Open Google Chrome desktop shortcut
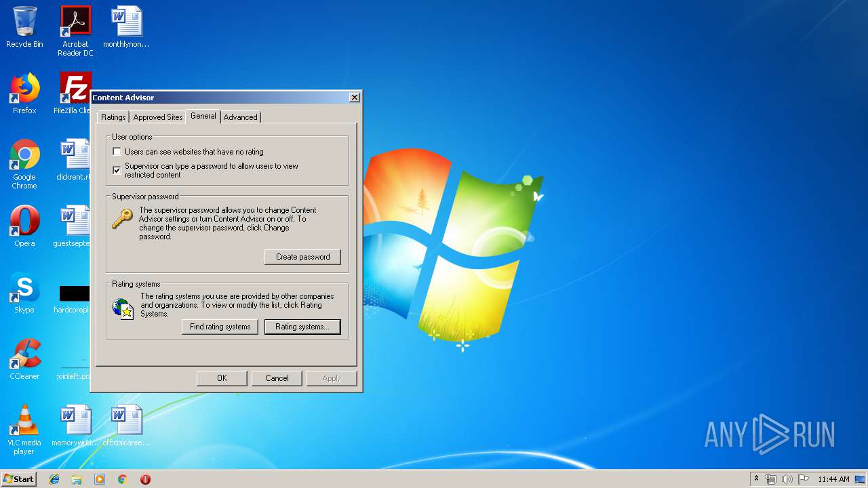 [x=24, y=164]
